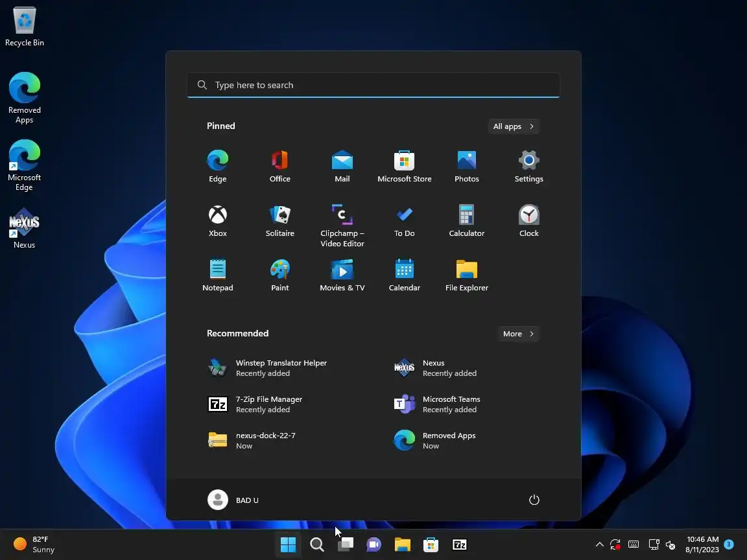The height and width of the screenshot is (560, 747).
Task: Open the To Do app
Action: tap(405, 220)
